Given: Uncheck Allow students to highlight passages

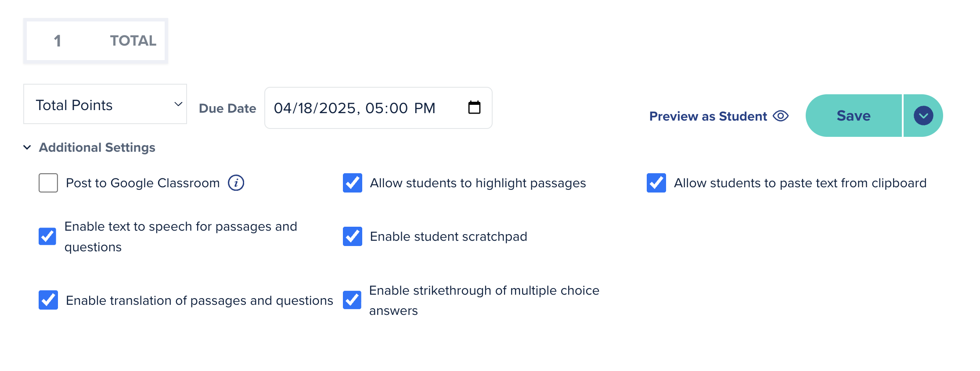Looking at the screenshot, I should click(x=353, y=183).
